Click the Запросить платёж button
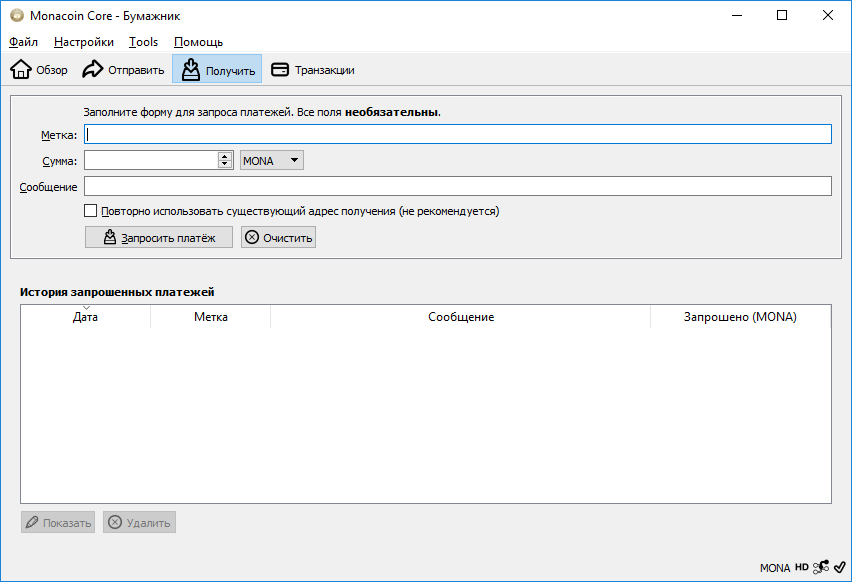The width and height of the screenshot is (852, 582). click(x=159, y=237)
